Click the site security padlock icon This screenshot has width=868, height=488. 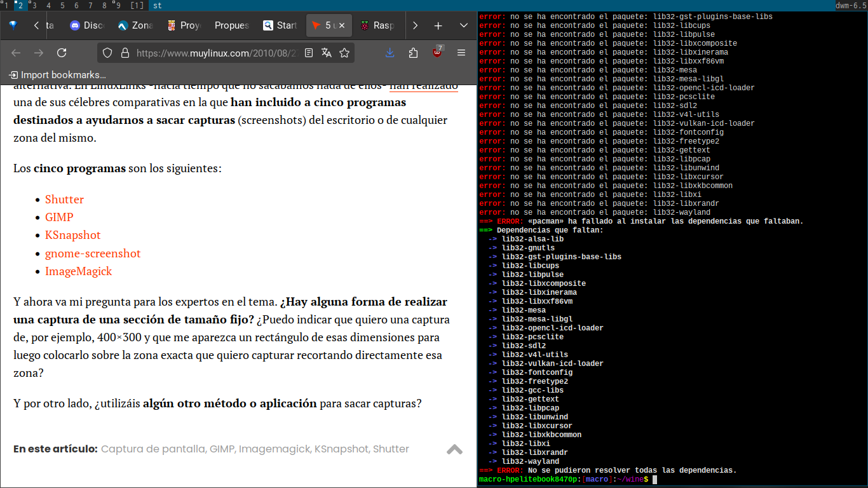tap(125, 53)
